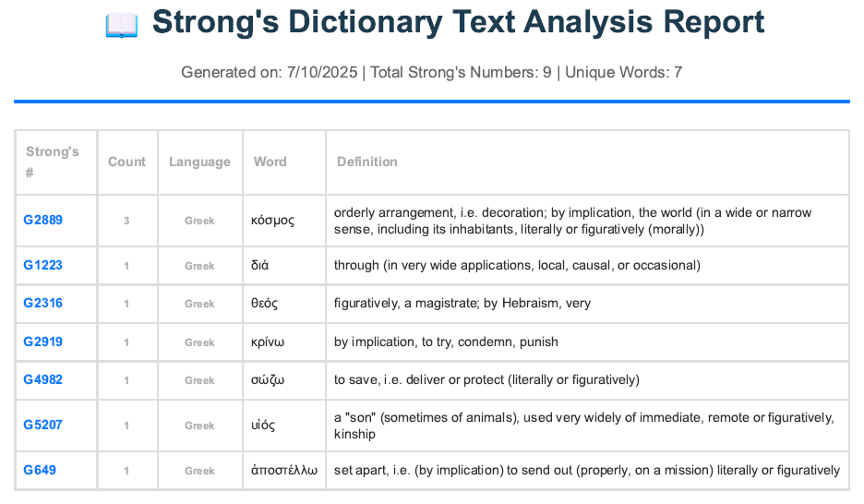Click the 'Generated on' summary line
This screenshot has width=864, height=504.
[x=432, y=72]
